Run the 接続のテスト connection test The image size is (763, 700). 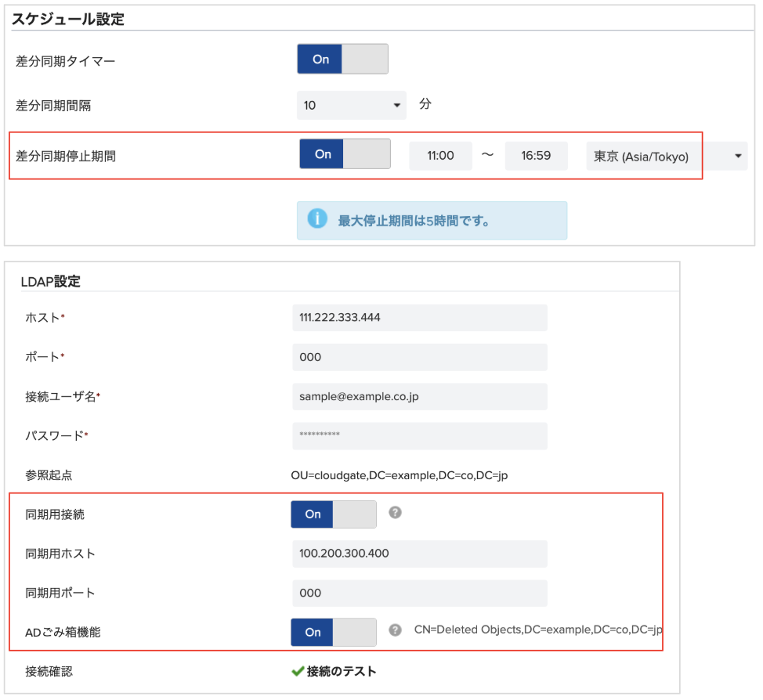click(x=342, y=671)
